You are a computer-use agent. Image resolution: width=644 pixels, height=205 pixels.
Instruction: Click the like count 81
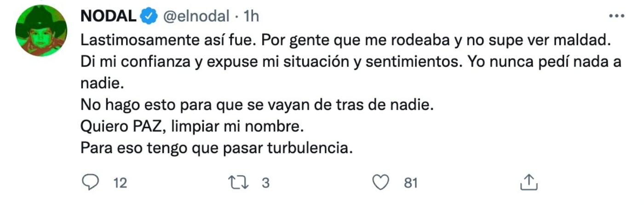pyautogui.click(x=410, y=183)
